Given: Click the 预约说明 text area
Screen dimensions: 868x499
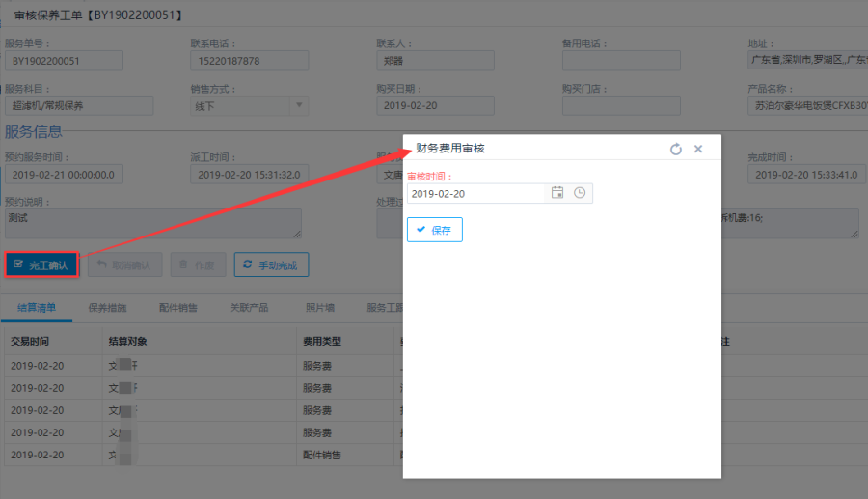Looking at the screenshot, I should point(152,223).
